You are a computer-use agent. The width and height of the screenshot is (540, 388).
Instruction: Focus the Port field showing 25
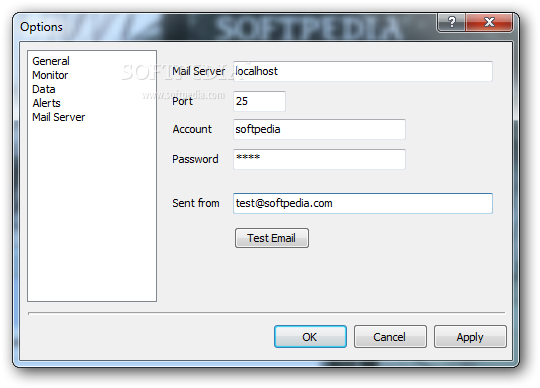coord(259,101)
